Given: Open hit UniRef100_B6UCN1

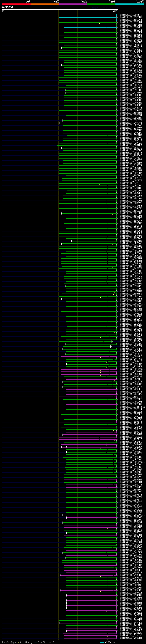Looking at the screenshot, I should [131, 58].
